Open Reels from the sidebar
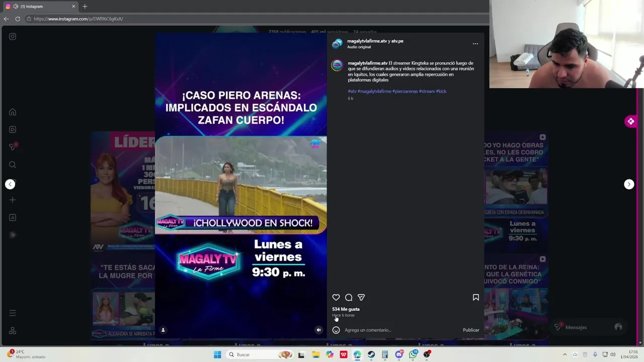 tap(13, 129)
